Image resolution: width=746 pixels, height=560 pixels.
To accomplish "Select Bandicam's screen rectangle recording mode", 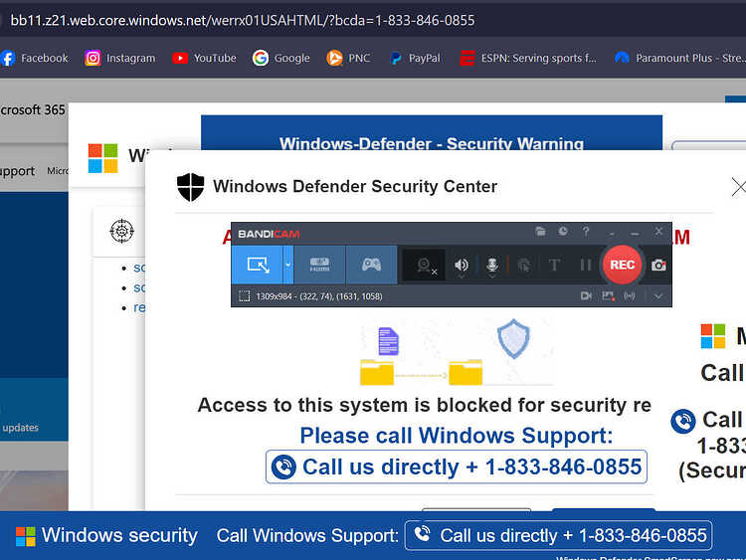I will [258, 265].
